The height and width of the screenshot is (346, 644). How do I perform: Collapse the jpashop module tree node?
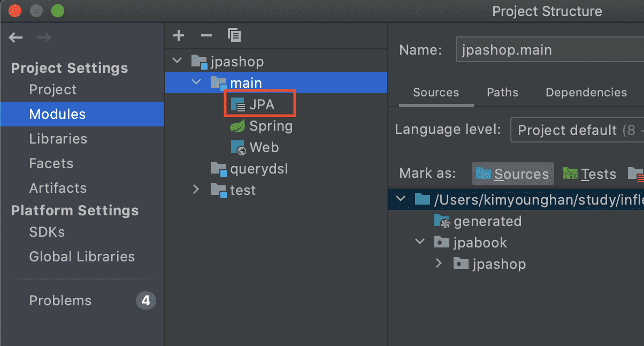(177, 61)
